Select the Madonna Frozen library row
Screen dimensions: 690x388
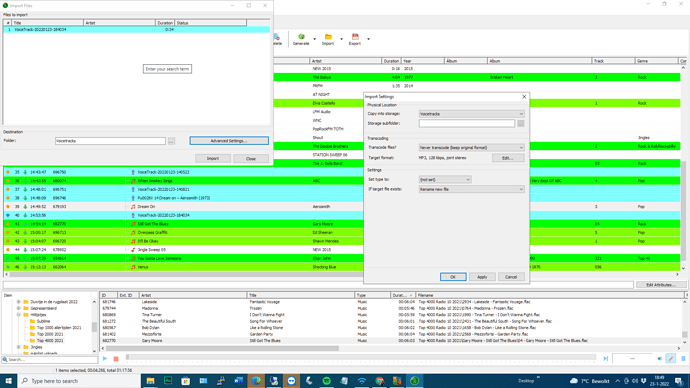click(x=392, y=308)
